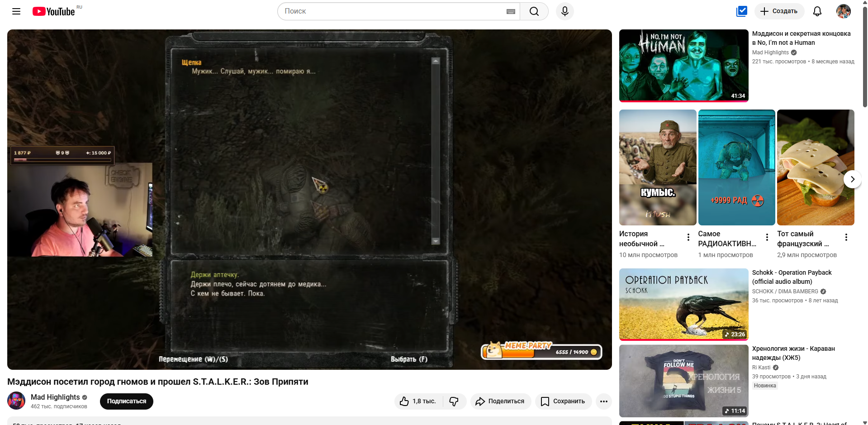Open Самое РАДИОАКТИВН short title
Image resolution: width=868 pixels, height=425 pixels.
(x=727, y=239)
